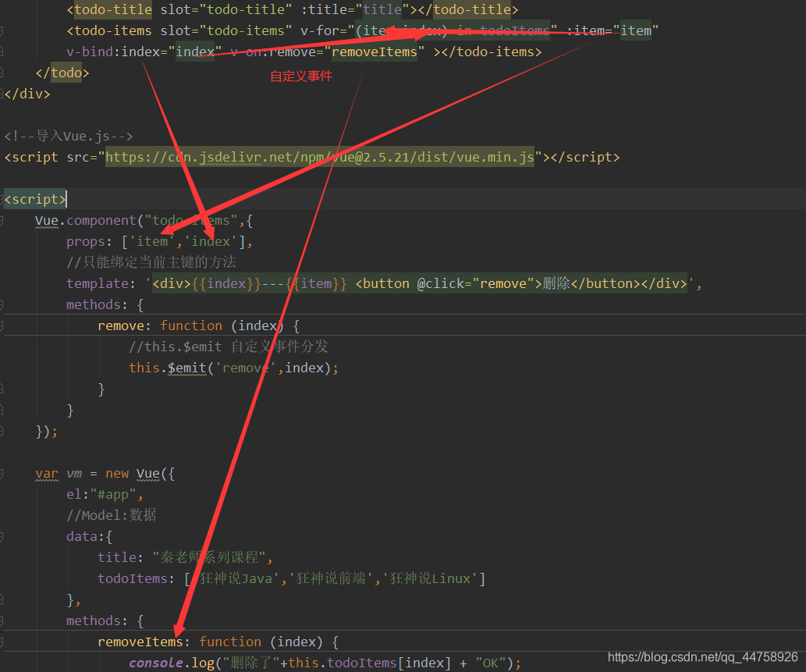Click the 'todo-items' opening tag name
Image resolution: width=806 pixels, height=672 pixels.
113,31
